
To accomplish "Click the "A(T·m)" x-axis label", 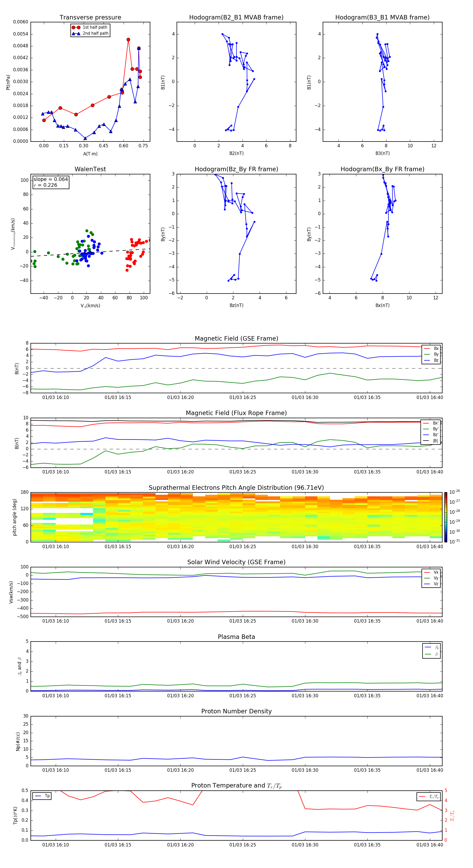I will point(90,154).
